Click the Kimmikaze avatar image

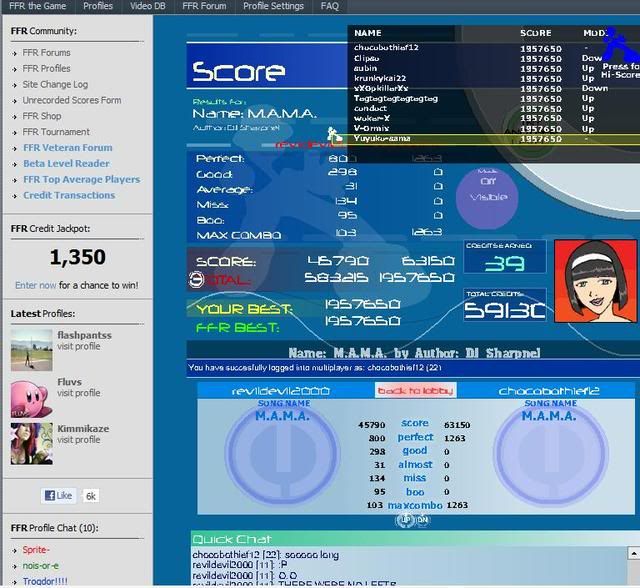(30, 443)
